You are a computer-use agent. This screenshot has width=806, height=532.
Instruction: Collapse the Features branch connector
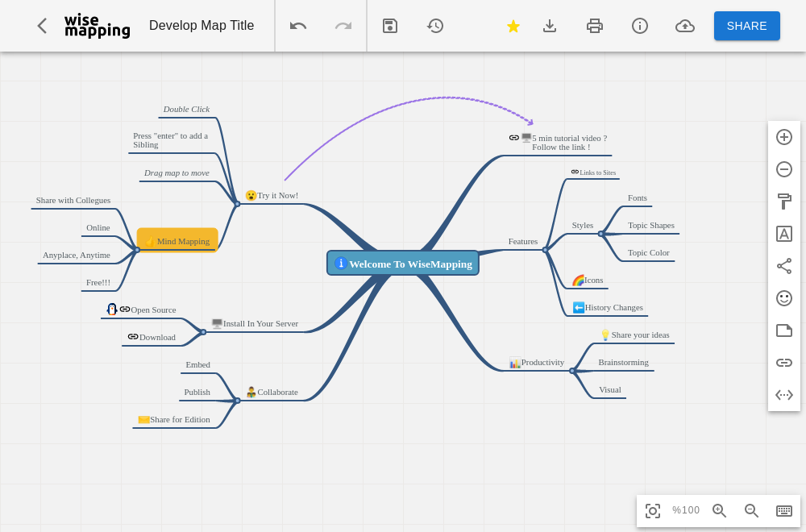tap(546, 250)
